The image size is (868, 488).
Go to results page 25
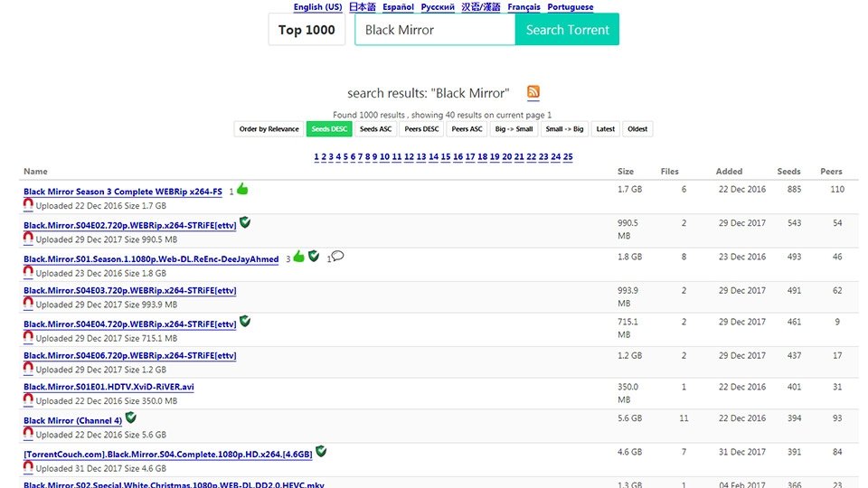tap(568, 156)
